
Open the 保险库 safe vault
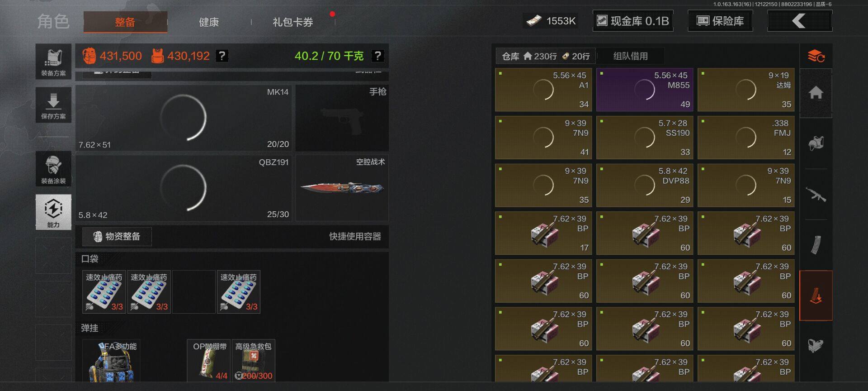pos(720,21)
